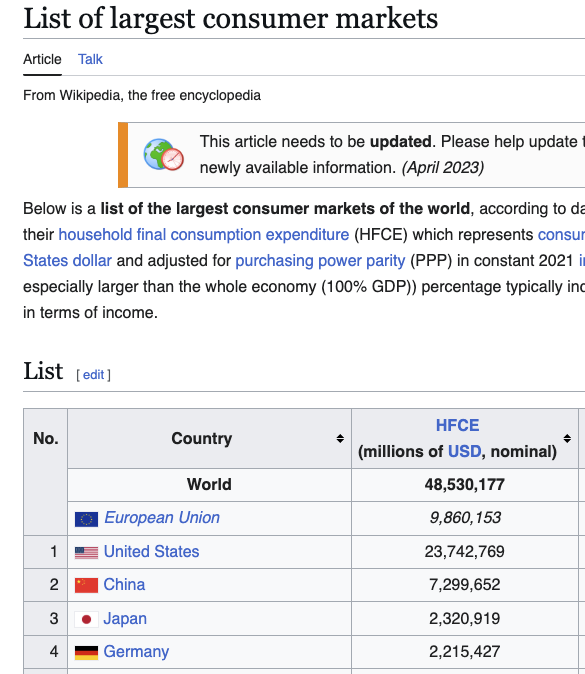Click the European Union flag icon

click(86, 519)
